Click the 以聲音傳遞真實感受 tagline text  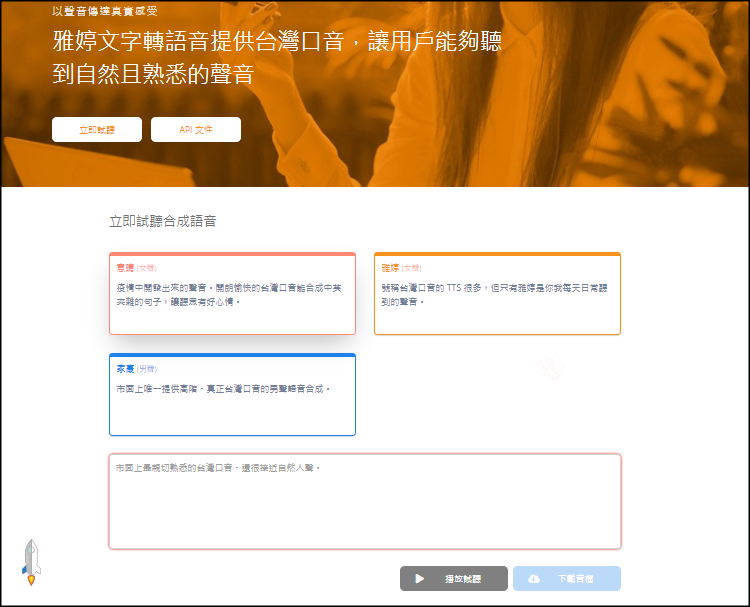[105, 12]
